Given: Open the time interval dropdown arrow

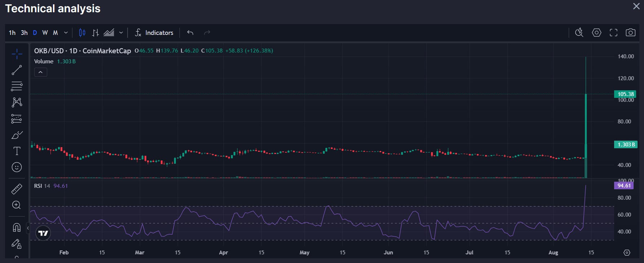Looking at the screenshot, I should [x=66, y=33].
